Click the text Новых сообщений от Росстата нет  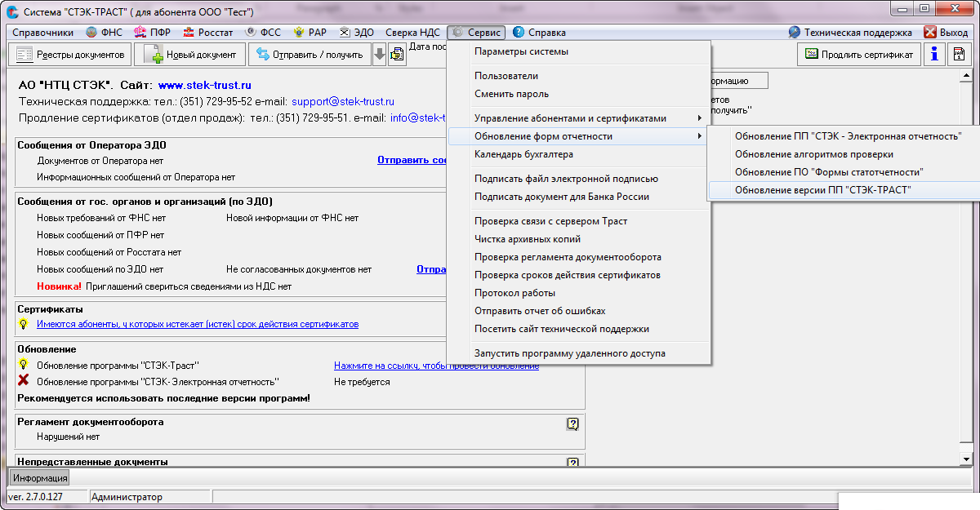tap(109, 252)
